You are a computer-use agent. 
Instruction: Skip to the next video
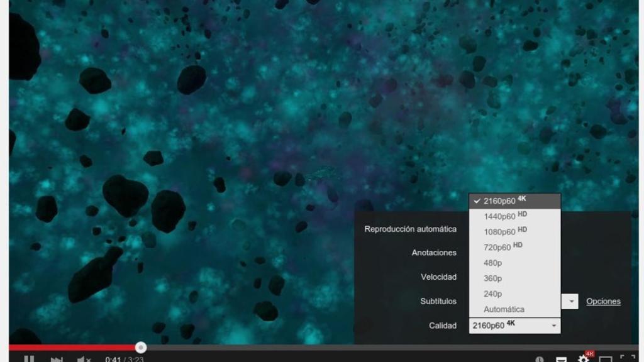(x=55, y=358)
